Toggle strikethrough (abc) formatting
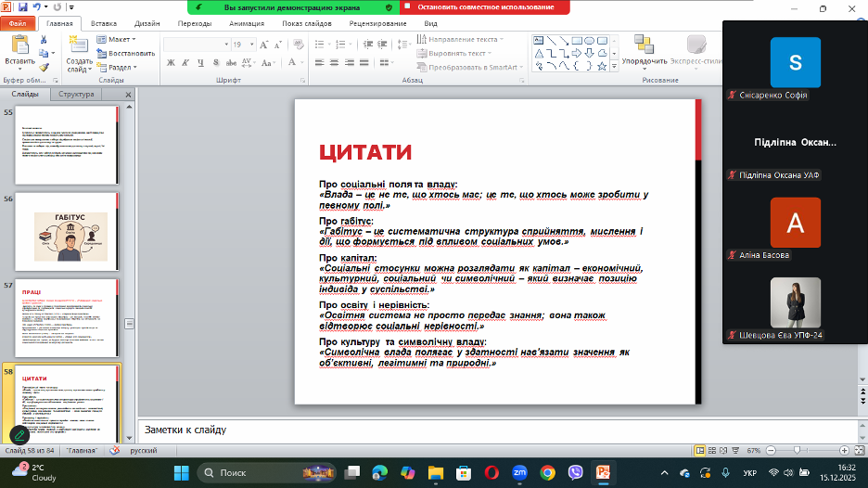Screen dimensions: 868x488 tap(232, 62)
